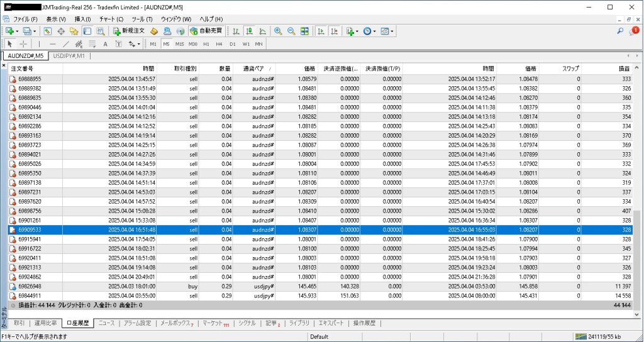Click the zoom out magnifier icon

pyautogui.click(x=291, y=31)
